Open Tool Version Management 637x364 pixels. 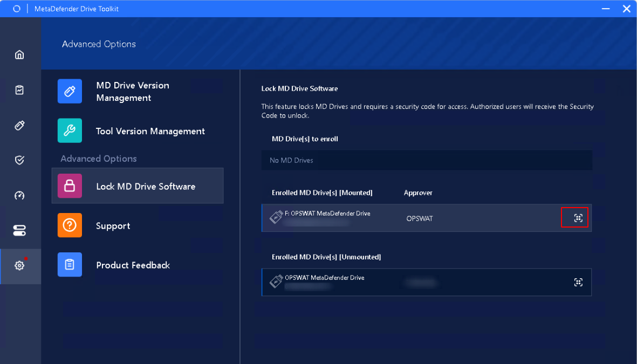tap(138, 131)
